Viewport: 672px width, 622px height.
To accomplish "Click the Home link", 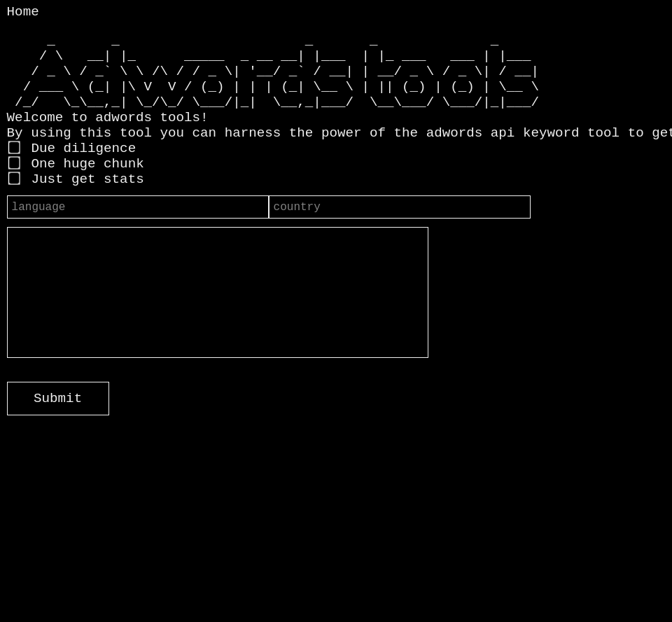I will 22,12.
